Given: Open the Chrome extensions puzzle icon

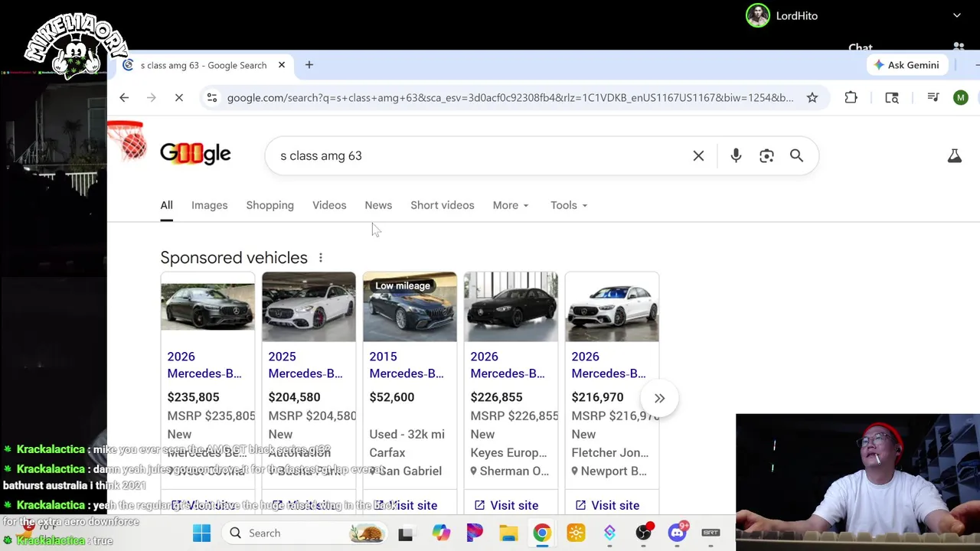Looking at the screenshot, I should 851,98.
